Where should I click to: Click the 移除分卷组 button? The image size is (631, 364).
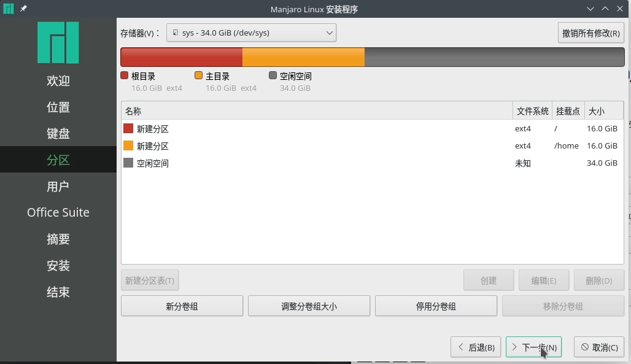(x=563, y=306)
